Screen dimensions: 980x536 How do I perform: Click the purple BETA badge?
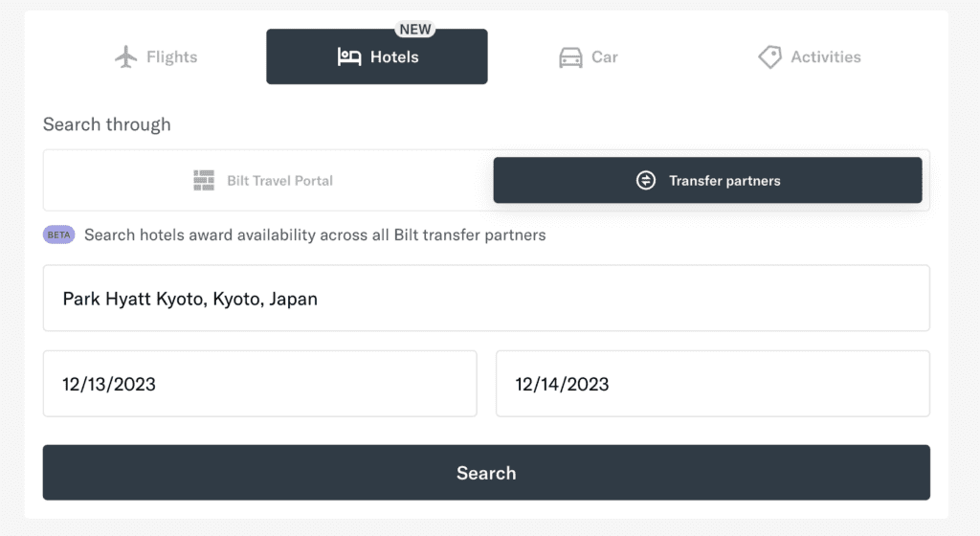point(59,234)
